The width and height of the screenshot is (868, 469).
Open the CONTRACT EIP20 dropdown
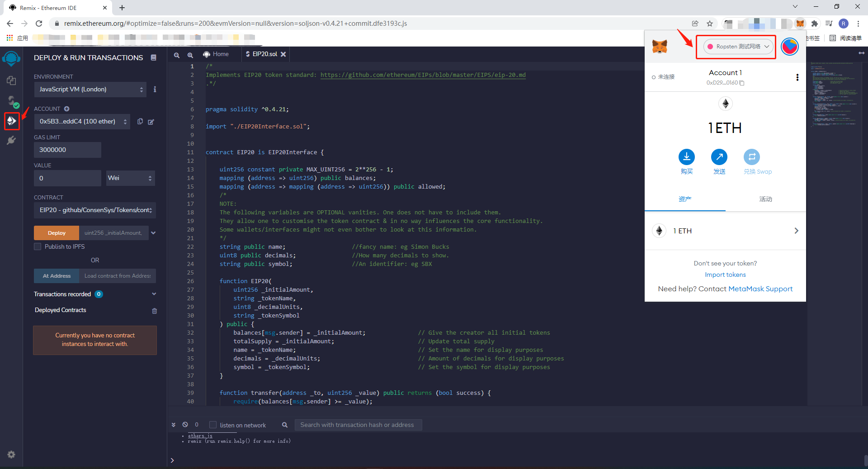[95, 210]
